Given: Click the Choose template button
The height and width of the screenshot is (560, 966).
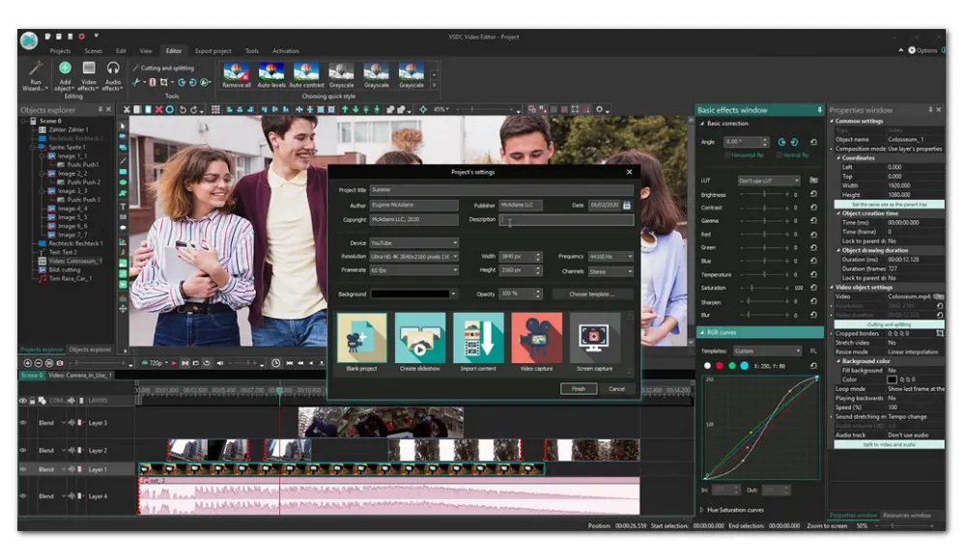Looking at the screenshot, I should tap(599, 294).
